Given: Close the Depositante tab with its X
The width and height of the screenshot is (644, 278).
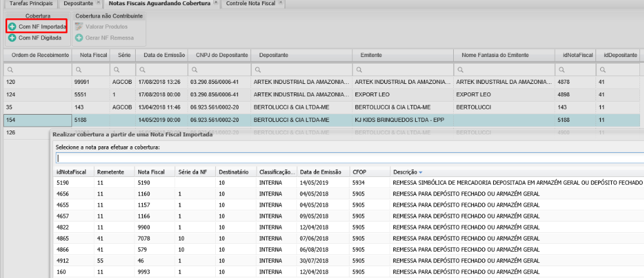Looking at the screenshot, I should click(98, 3).
